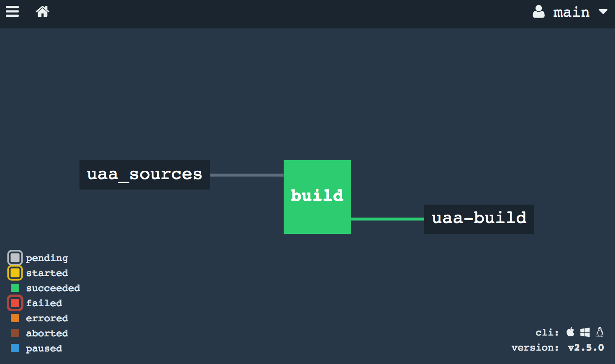Click the pending status legend square
The image size is (615, 364).
(x=15, y=258)
